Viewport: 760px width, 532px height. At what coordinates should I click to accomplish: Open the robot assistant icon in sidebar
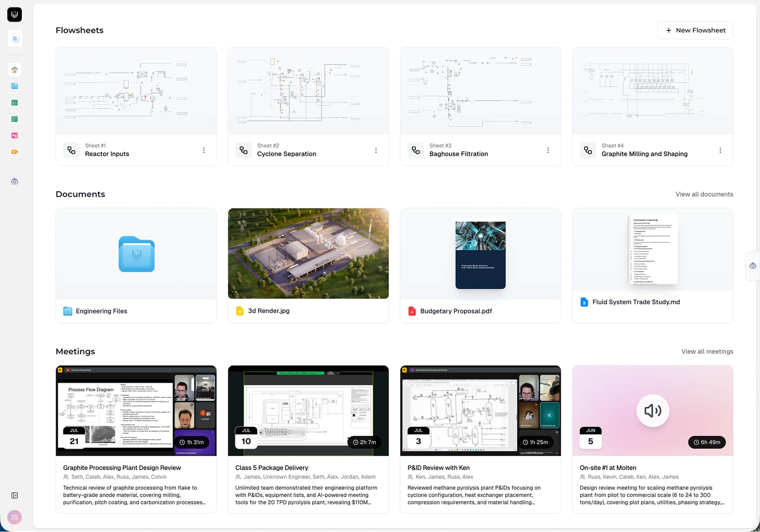pos(14,181)
